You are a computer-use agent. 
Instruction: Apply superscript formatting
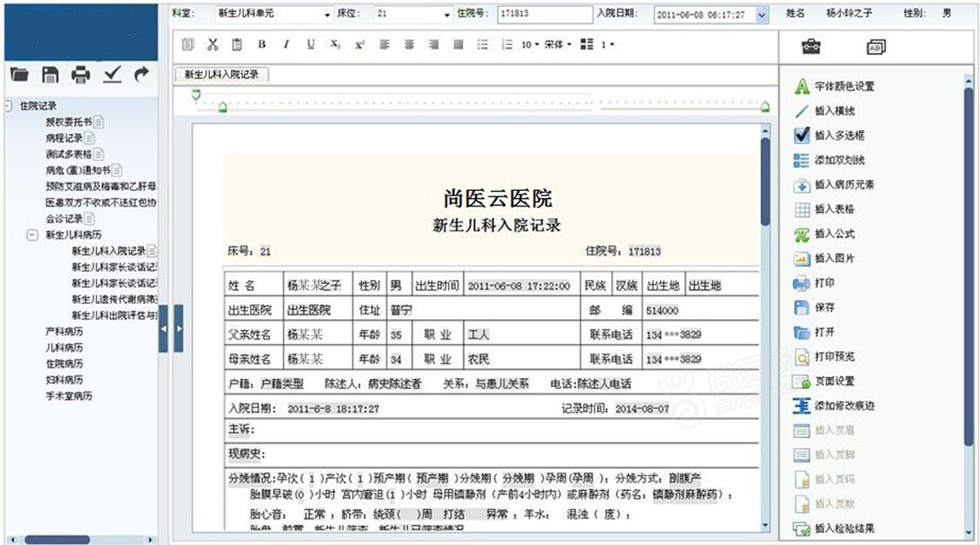point(360,44)
